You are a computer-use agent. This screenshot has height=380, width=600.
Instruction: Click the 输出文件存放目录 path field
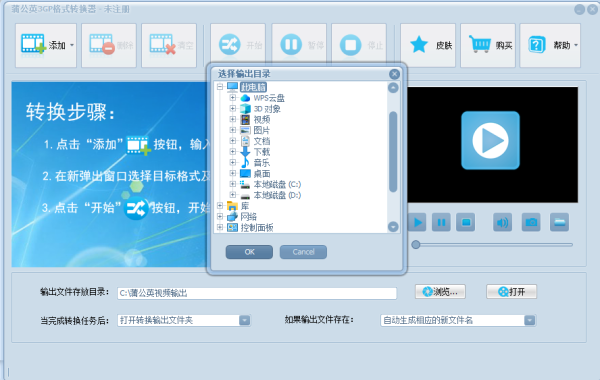tap(257, 293)
